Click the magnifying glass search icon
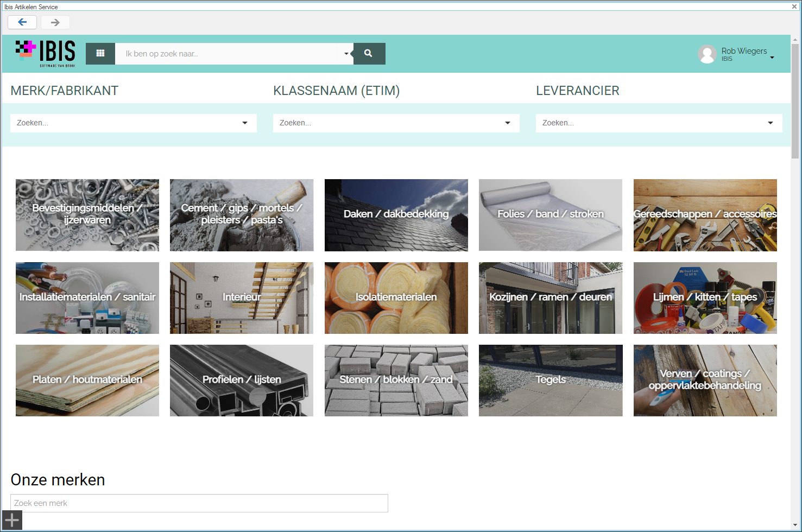This screenshot has width=802, height=532. click(369, 53)
